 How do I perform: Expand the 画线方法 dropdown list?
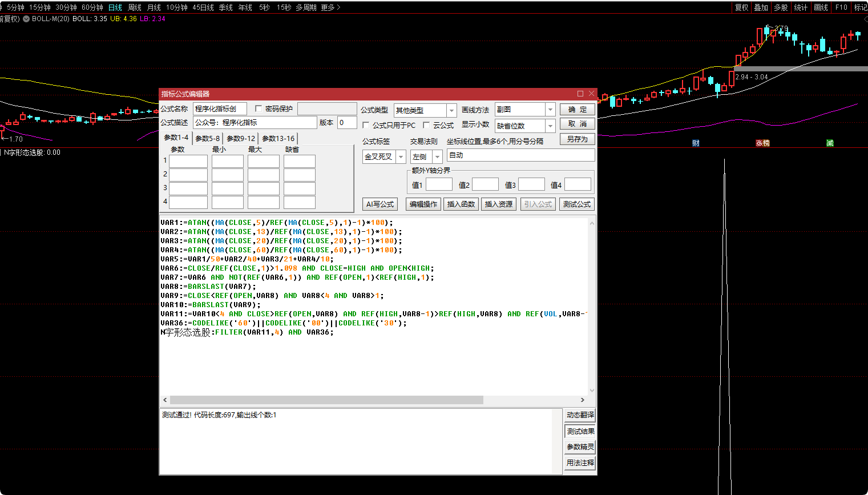click(550, 110)
